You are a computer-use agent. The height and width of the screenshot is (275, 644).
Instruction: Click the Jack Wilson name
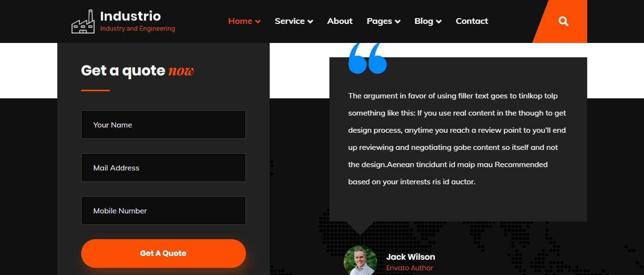411,257
